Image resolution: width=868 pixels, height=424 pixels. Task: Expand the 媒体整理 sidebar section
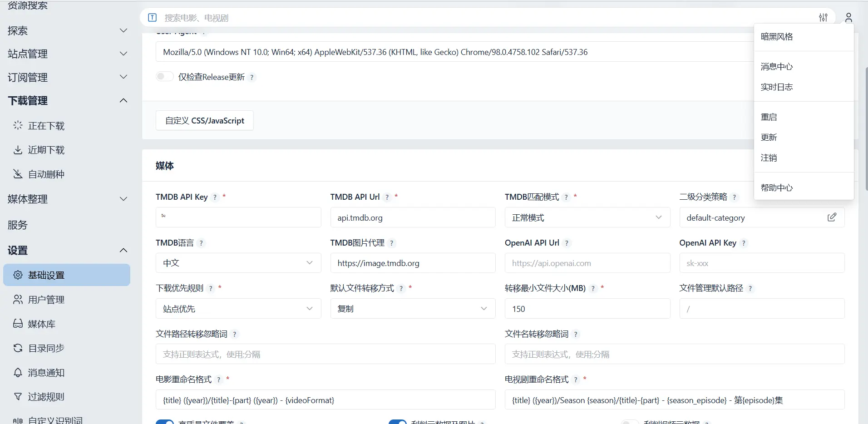pos(123,199)
